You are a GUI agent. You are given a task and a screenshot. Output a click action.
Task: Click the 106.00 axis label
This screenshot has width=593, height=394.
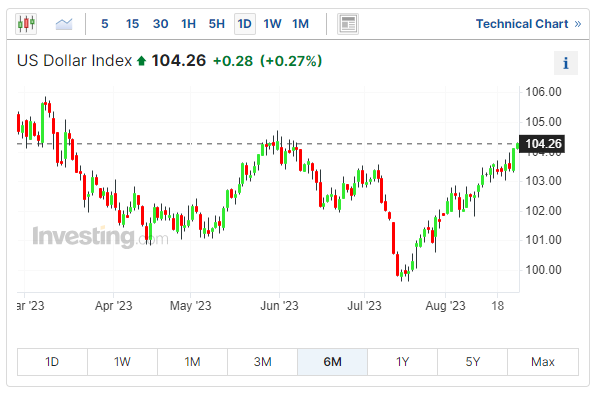[x=543, y=92]
